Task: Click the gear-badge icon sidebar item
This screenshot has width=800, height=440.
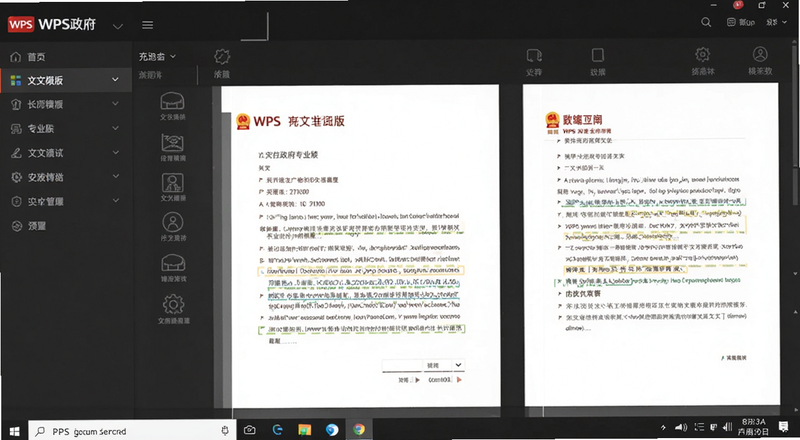Action: click(37, 177)
